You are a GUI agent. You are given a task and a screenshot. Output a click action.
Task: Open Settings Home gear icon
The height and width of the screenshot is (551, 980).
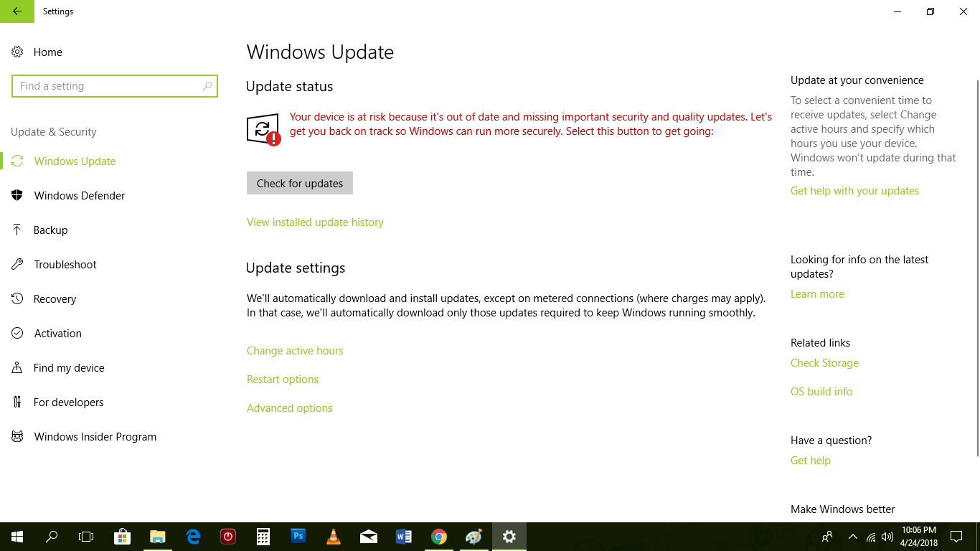pos(17,52)
